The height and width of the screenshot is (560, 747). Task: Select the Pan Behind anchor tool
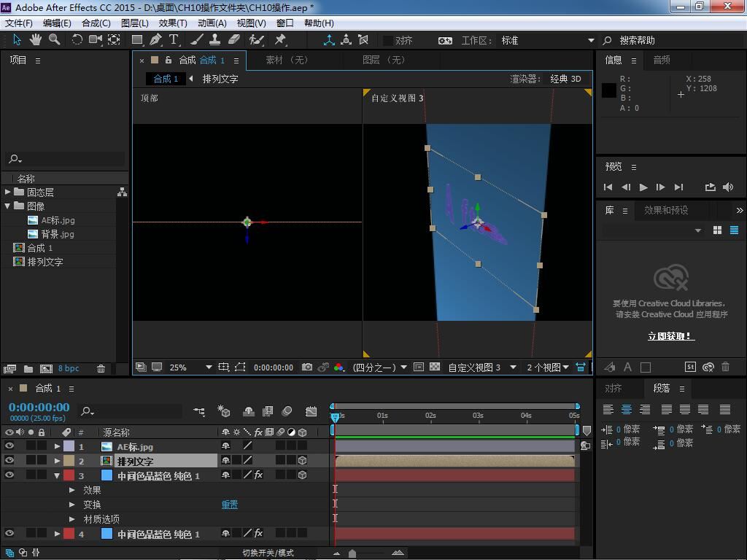pos(114,40)
